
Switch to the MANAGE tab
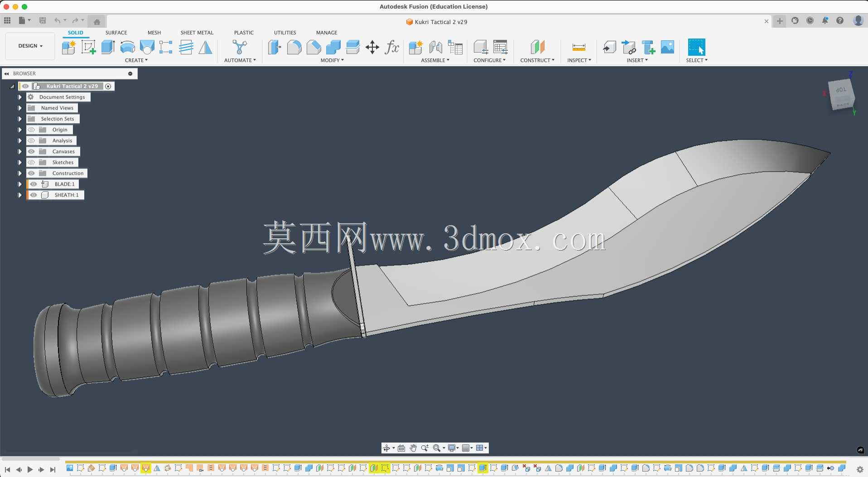(327, 33)
